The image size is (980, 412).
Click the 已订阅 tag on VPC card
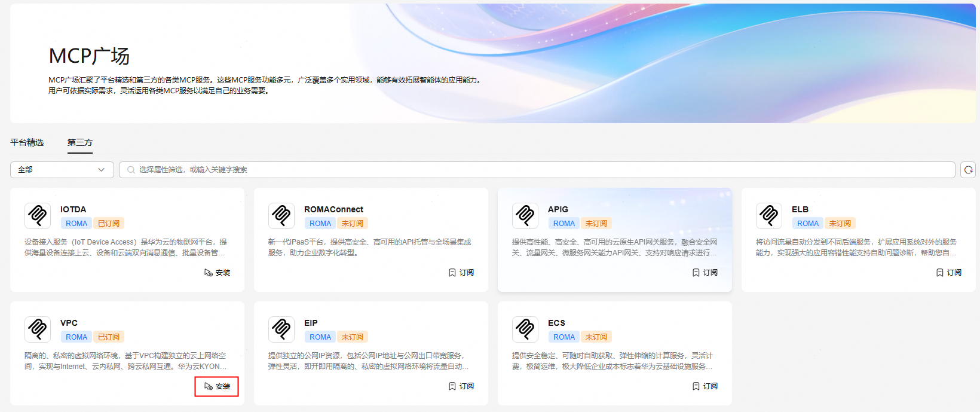point(109,337)
